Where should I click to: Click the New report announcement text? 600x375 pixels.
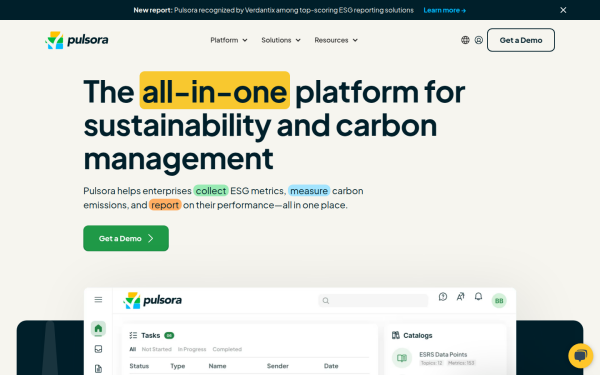273,10
